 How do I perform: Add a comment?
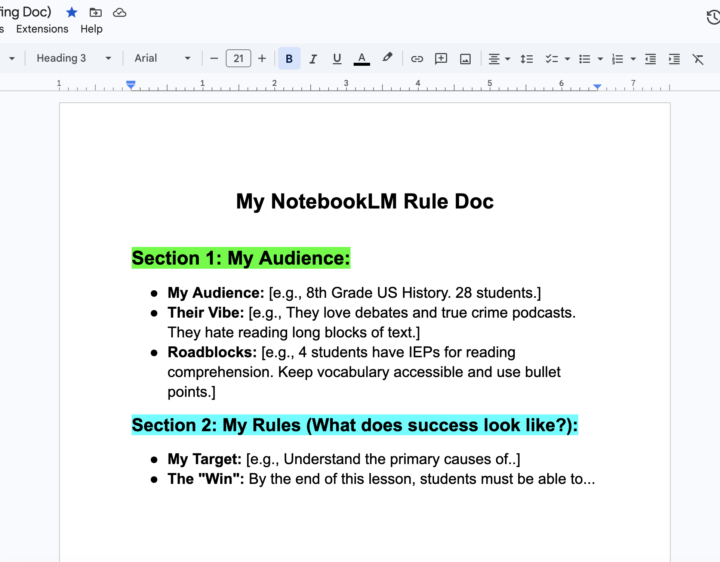441,58
